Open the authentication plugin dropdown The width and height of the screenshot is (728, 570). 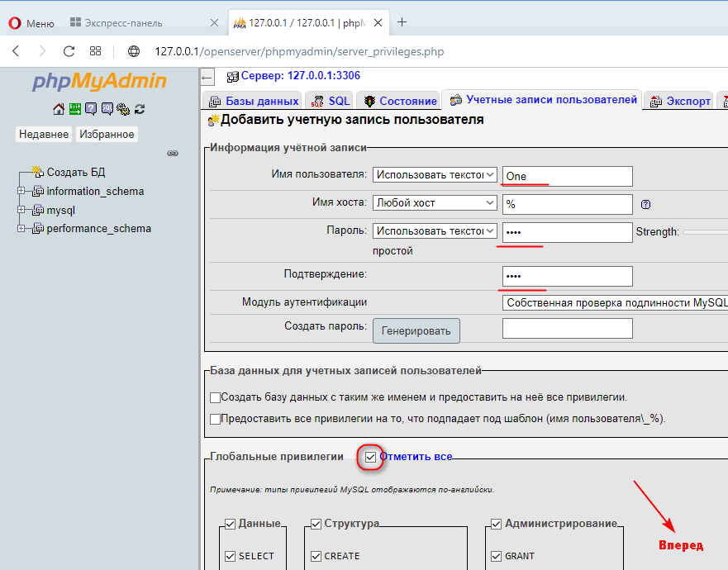615,302
